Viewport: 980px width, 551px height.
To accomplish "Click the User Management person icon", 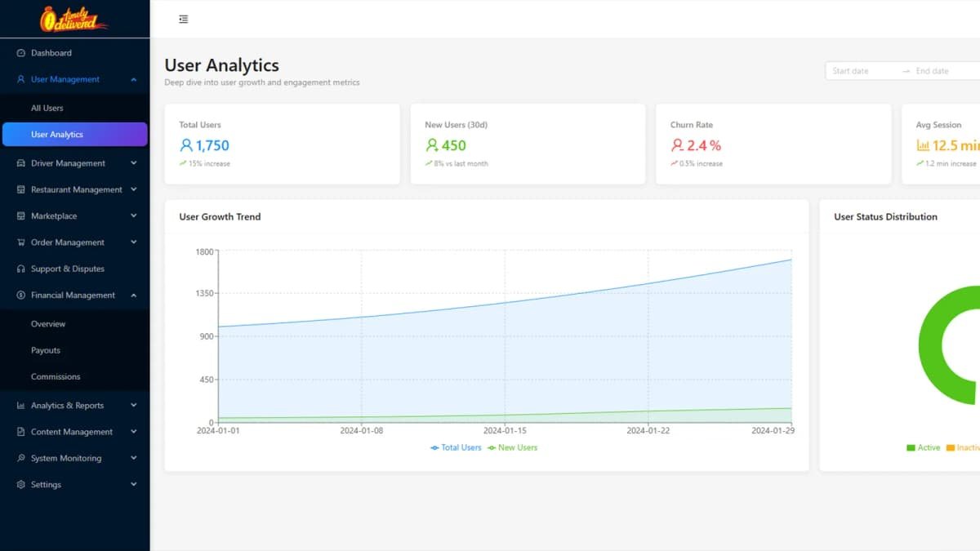I will point(21,79).
